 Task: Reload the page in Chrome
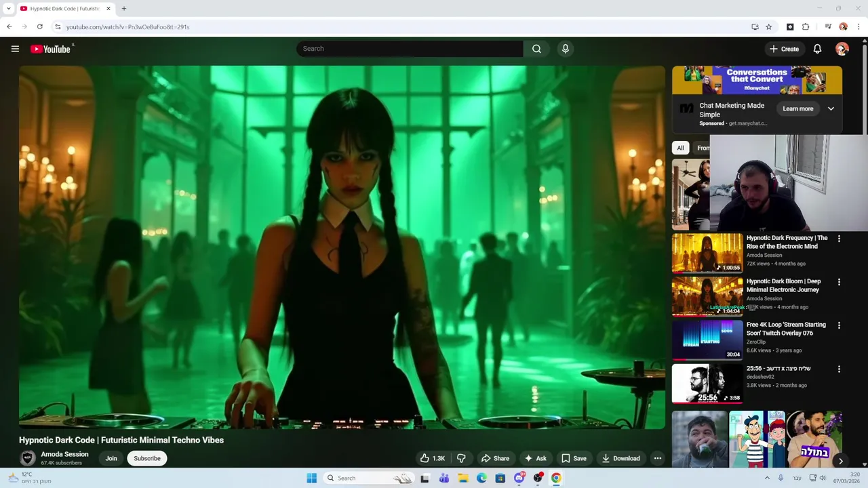tap(40, 27)
